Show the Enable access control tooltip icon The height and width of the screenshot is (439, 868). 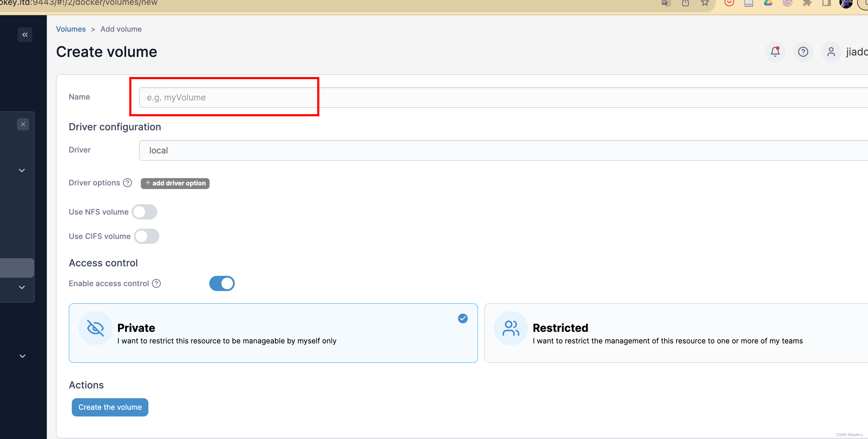156,283
